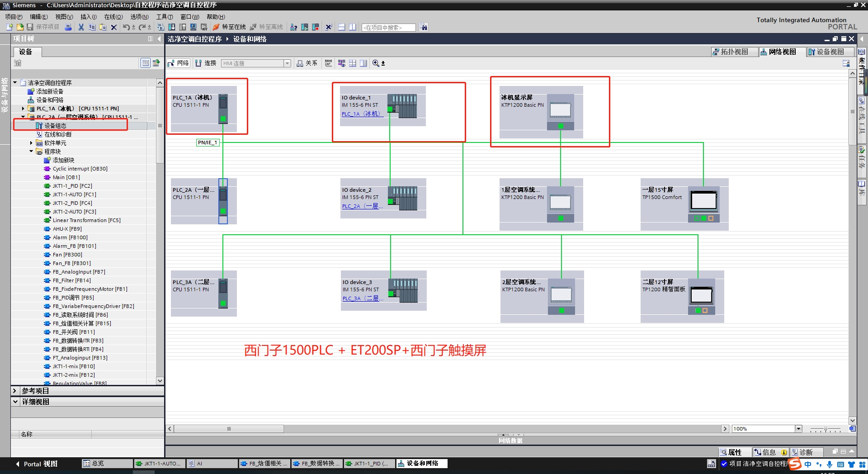868x474 pixels.
Task: Switch to Portal 视图
Action: point(37,464)
